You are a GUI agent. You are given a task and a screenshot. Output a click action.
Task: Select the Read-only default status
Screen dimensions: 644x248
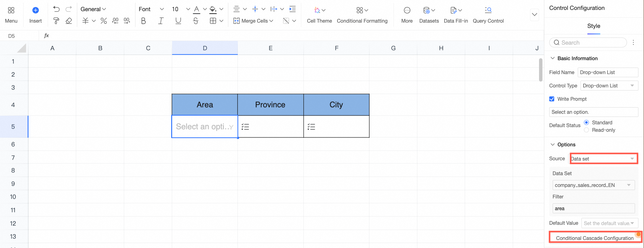click(586, 130)
